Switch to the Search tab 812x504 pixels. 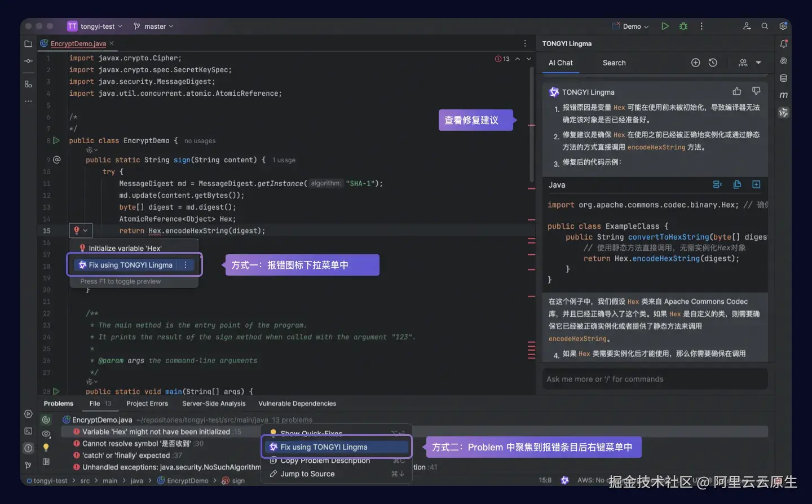point(614,63)
